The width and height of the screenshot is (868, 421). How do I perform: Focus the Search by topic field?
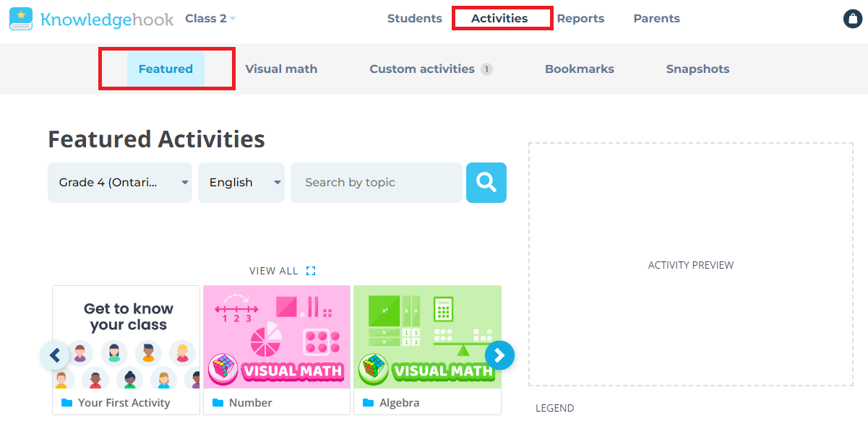(x=376, y=183)
